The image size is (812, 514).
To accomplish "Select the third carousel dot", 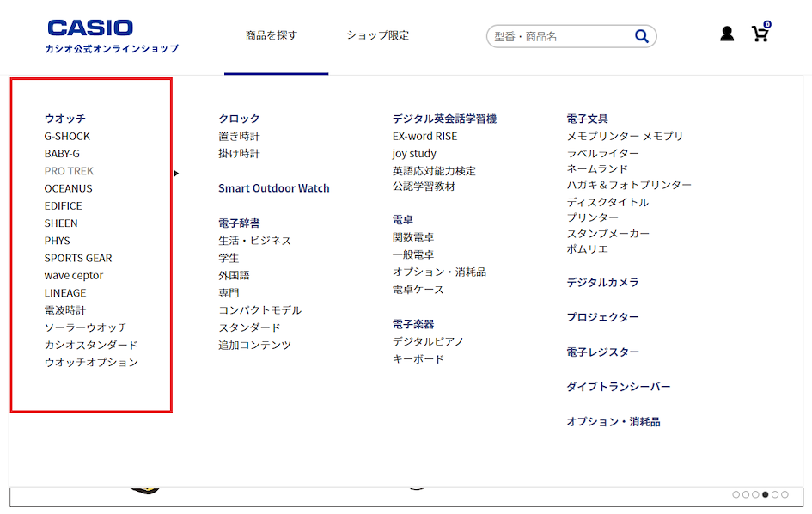I will (x=755, y=494).
